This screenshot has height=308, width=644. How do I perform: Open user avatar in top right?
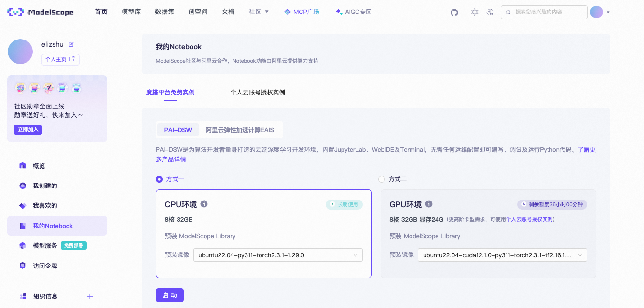pyautogui.click(x=597, y=12)
